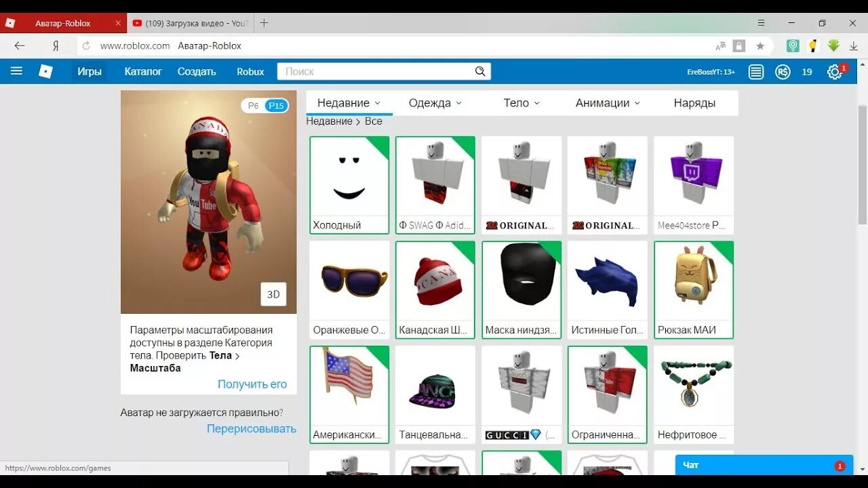The image size is (868, 488).
Task: Open Создать in the navigation bar
Action: click(x=197, y=71)
